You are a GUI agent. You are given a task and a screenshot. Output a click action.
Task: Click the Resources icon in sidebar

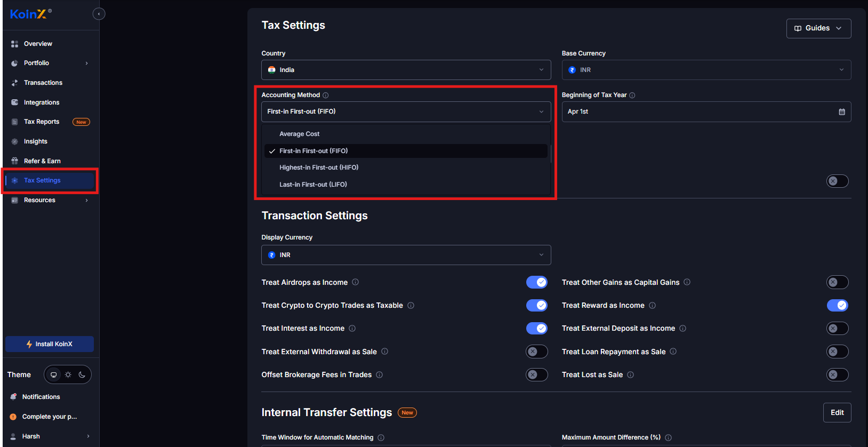14,200
